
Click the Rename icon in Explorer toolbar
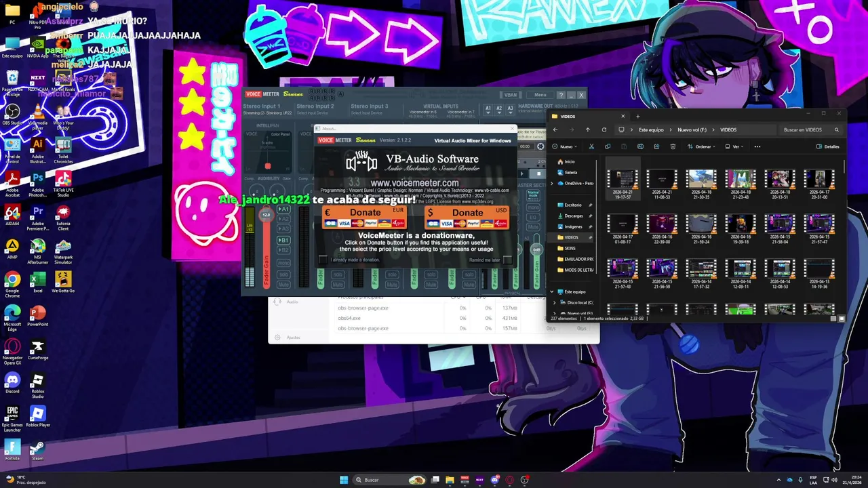640,146
